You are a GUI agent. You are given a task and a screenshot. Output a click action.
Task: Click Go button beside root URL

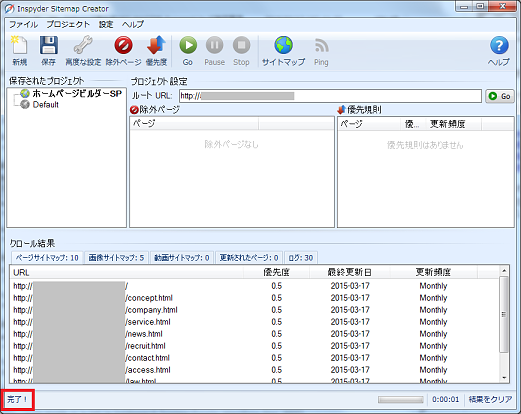(x=500, y=96)
